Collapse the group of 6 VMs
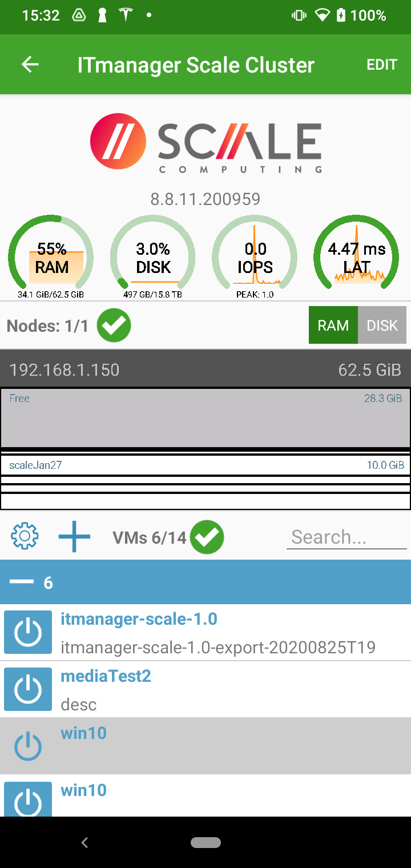Image resolution: width=411 pixels, height=868 pixels. coord(21,582)
